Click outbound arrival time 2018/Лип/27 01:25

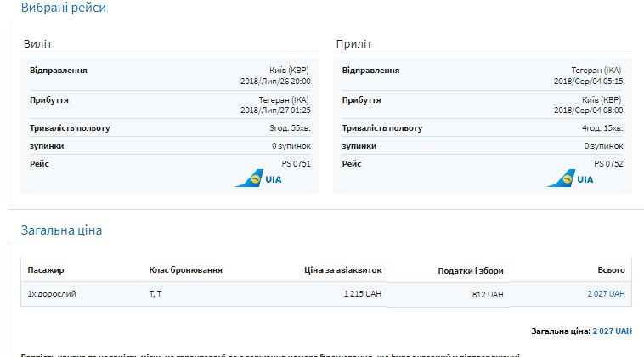click(275, 110)
